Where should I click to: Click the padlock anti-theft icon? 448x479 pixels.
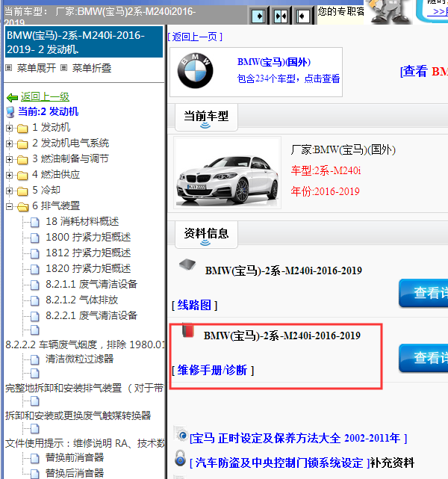180,458
